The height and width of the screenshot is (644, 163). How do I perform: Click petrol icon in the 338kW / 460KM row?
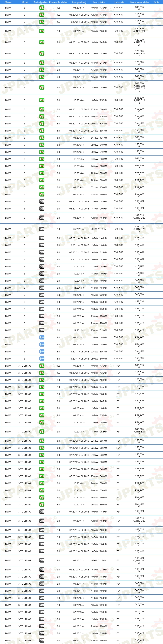click(x=42, y=194)
